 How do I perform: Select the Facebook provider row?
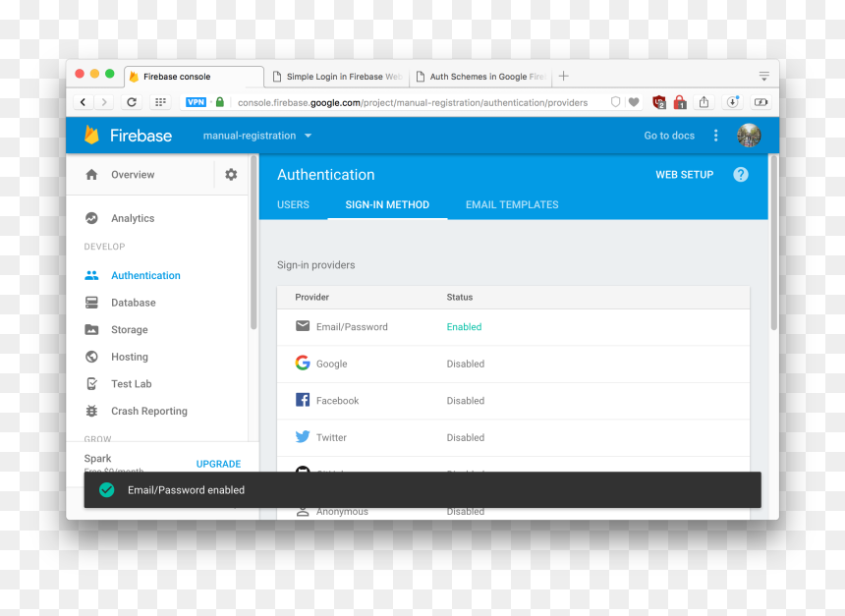click(x=513, y=401)
